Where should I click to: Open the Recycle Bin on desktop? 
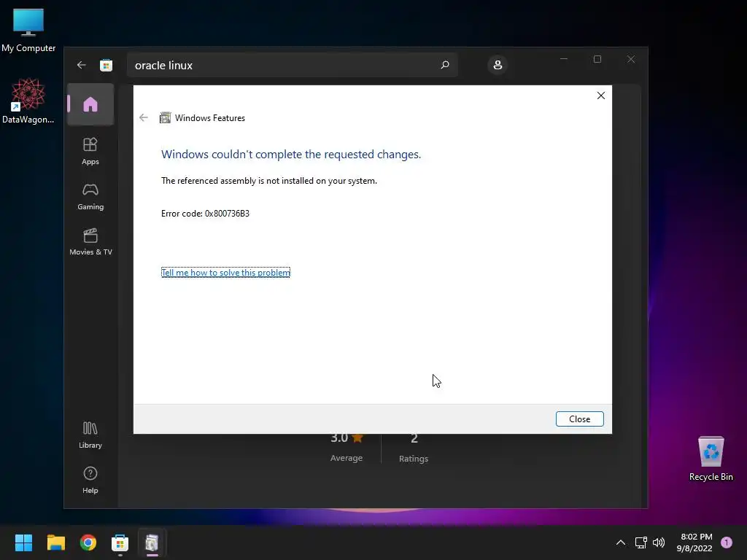[x=711, y=459]
